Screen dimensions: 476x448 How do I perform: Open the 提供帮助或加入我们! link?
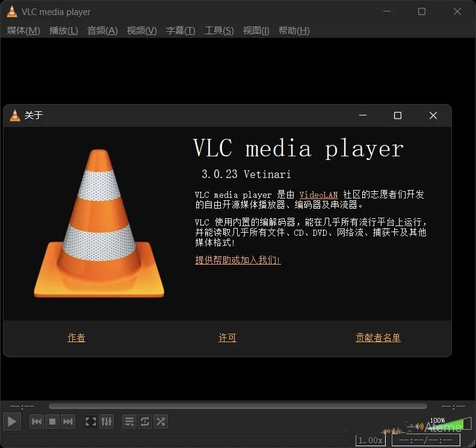tap(238, 260)
